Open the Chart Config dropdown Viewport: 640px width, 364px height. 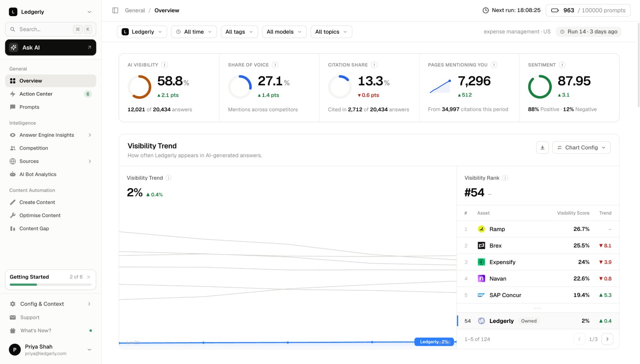581,147
